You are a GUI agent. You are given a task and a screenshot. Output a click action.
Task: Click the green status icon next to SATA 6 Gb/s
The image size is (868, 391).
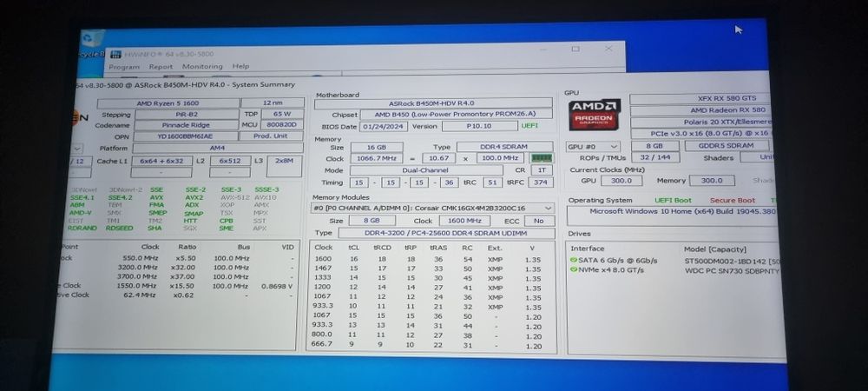coord(574,261)
